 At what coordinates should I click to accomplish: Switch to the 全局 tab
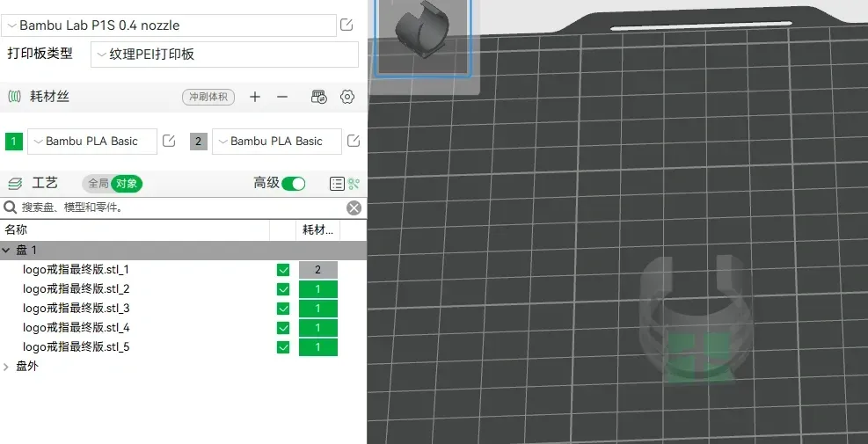coord(98,184)
